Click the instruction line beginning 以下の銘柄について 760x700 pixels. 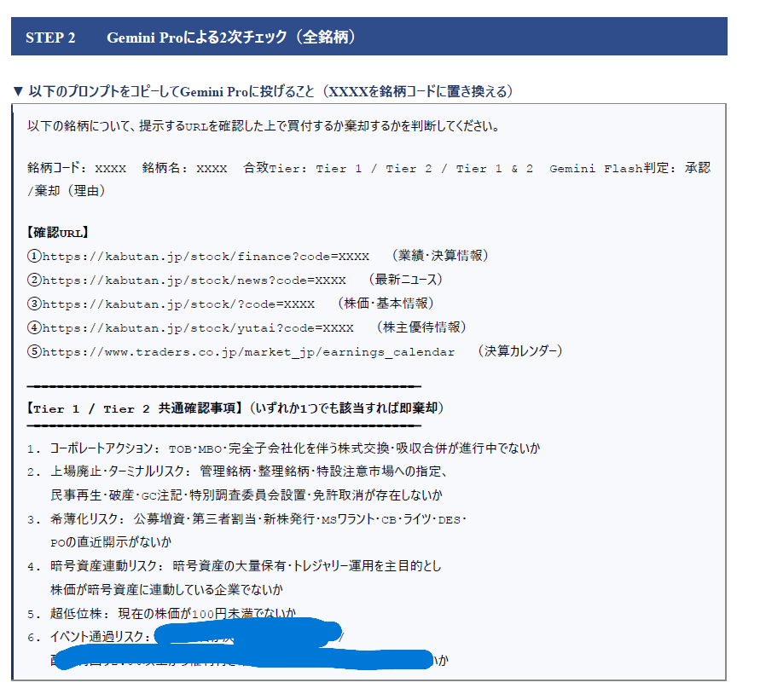click(x=263, y=126)
